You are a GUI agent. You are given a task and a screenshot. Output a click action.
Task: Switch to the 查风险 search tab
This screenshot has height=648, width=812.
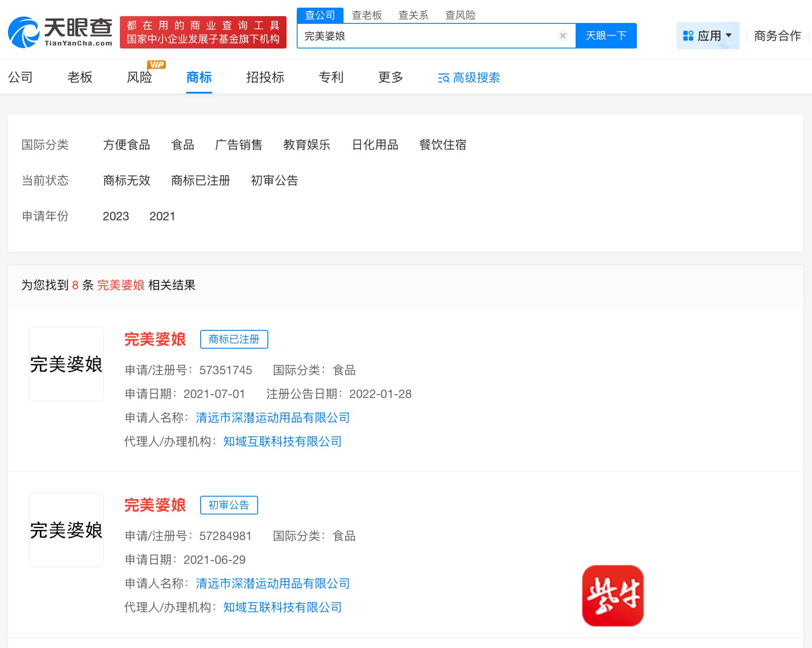460,15
